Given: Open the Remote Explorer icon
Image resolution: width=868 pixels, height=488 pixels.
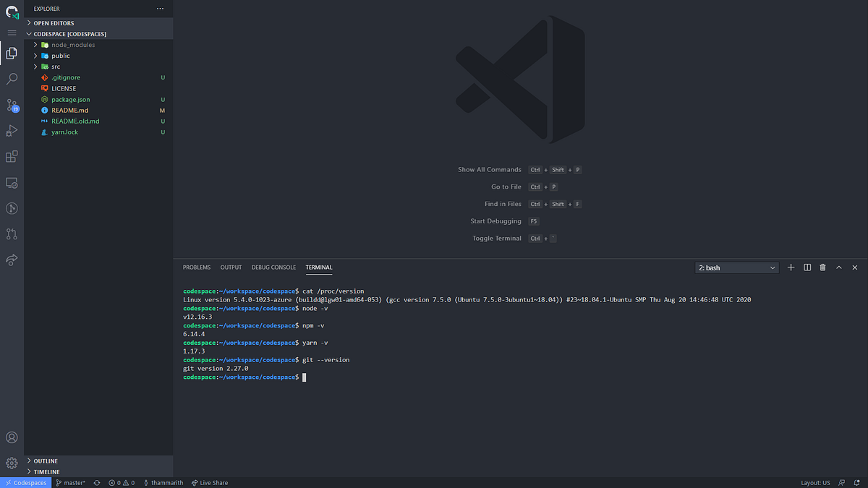Looking at the screenshot, I should point(12,182).
